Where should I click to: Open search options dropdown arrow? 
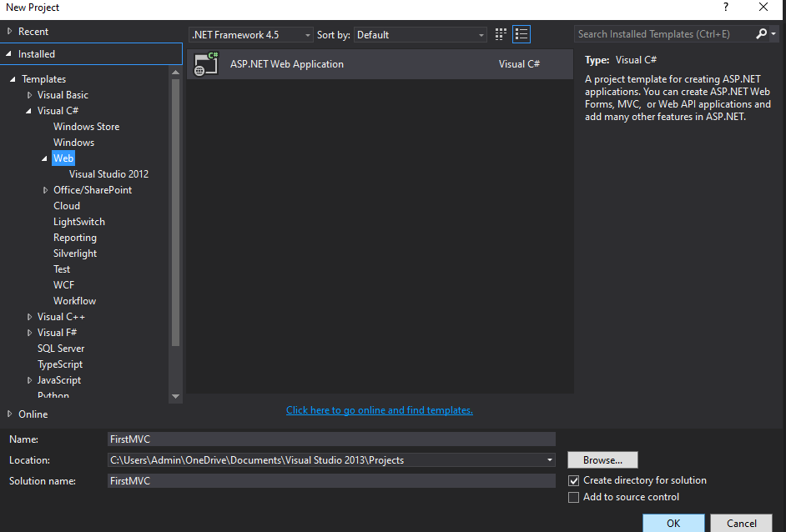(773, 33)
